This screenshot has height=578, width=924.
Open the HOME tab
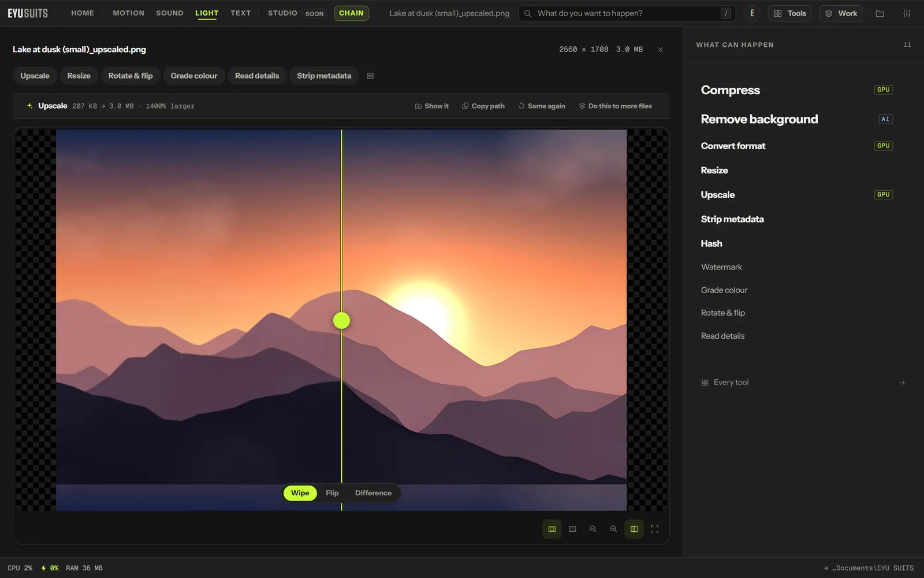[83, 13]
